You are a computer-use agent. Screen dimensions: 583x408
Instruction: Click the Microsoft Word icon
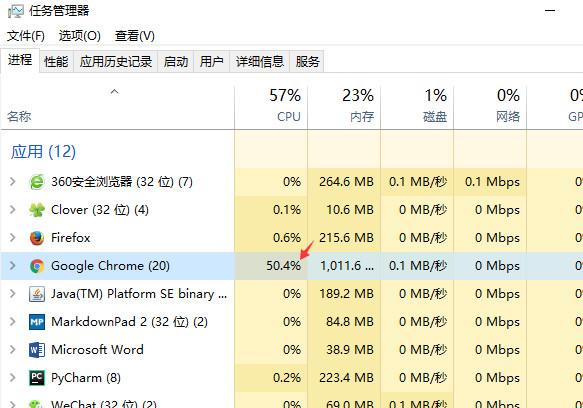37,350
